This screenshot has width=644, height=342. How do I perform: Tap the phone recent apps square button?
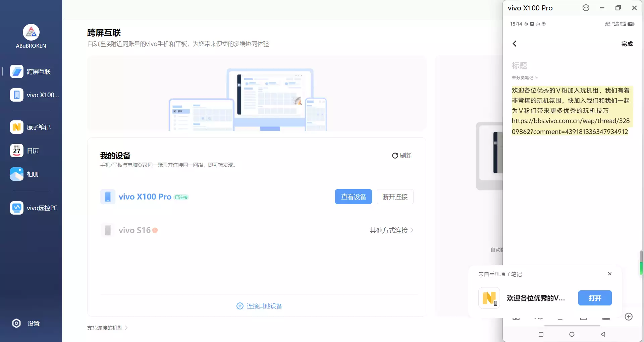(541, 334)
